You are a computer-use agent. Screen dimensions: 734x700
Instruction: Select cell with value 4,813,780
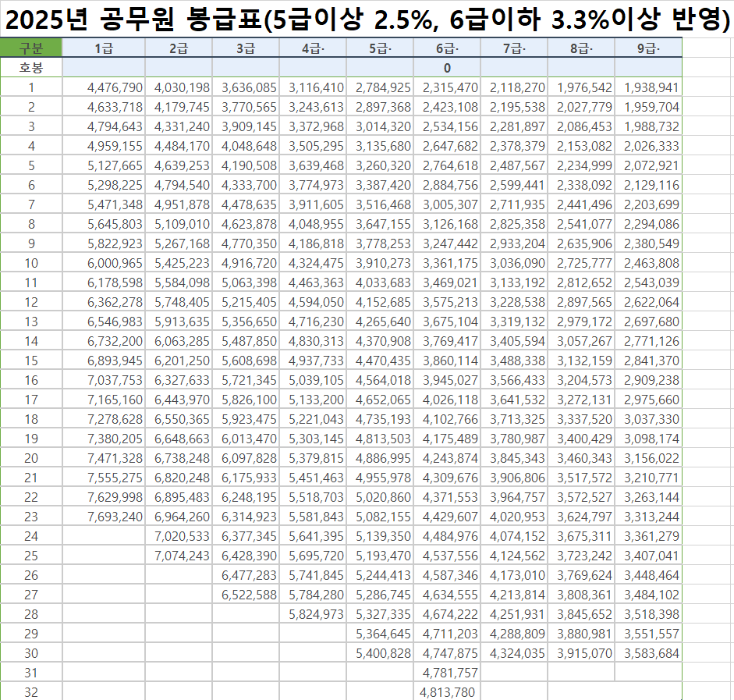tap(447, 691)
